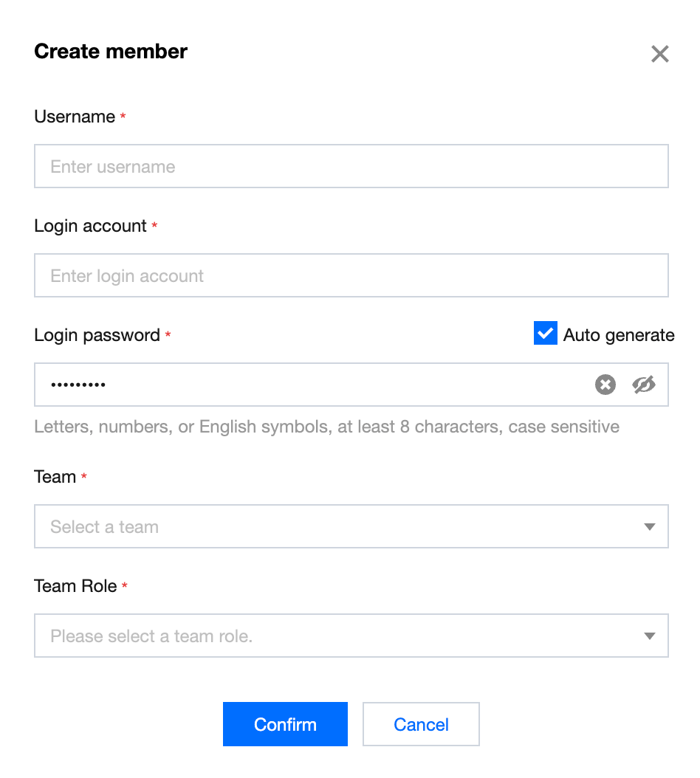The height and width of the screenshot is (778, 700).
Task: Clear the login password with the X icon
Action: 605,385
